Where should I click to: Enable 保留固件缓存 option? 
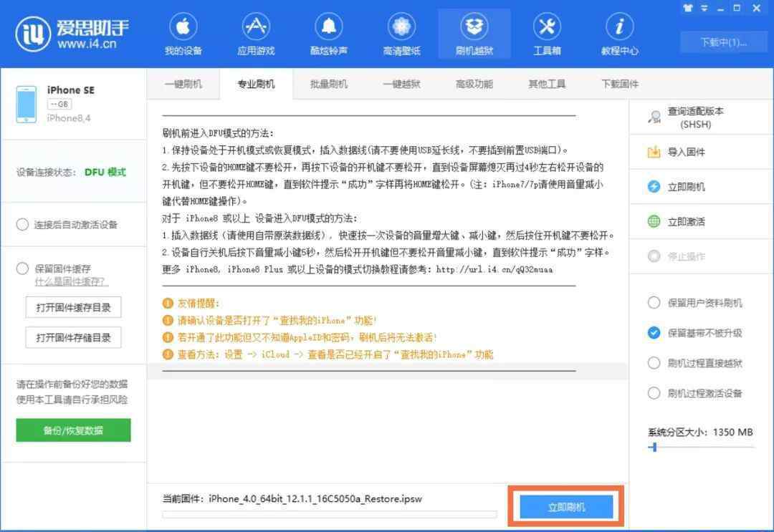pyautogui.click(x=22, y=269)
